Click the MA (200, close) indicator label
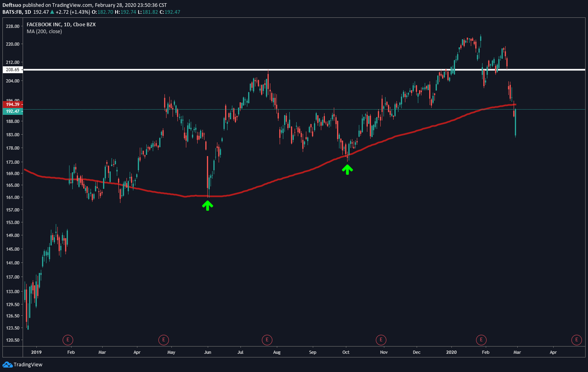This screenshot has width=588, height=372. click(x=44, y=31)
